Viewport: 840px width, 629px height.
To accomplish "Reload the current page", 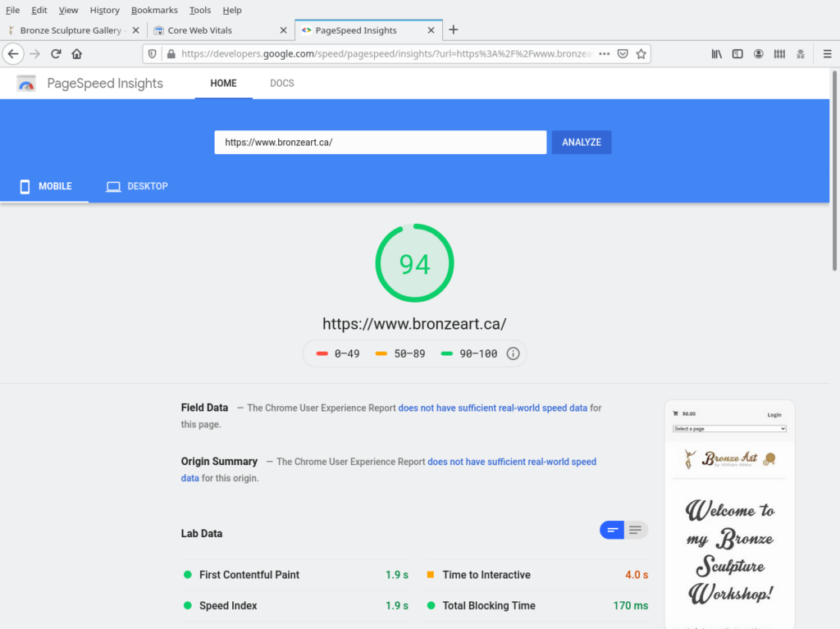I will 56,53.
